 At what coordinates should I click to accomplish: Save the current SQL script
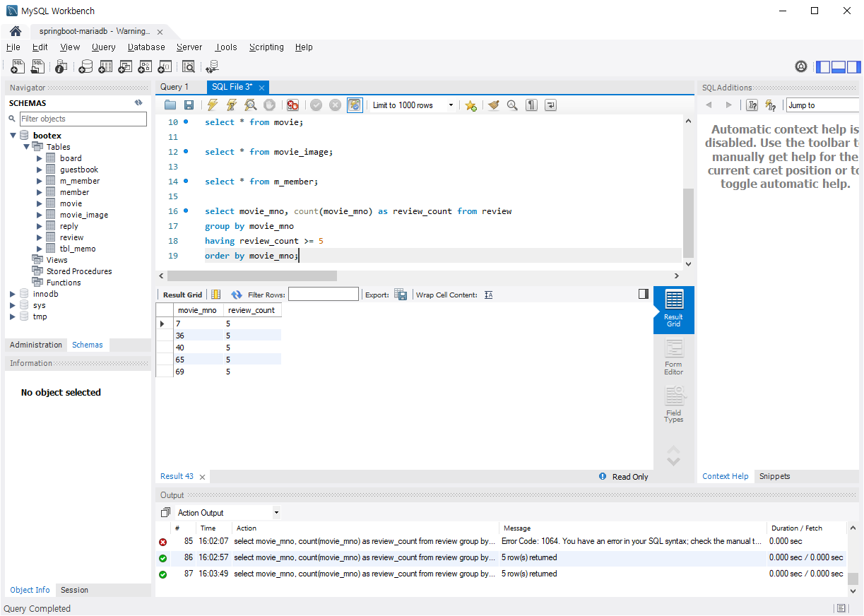(x=189, y=105)
